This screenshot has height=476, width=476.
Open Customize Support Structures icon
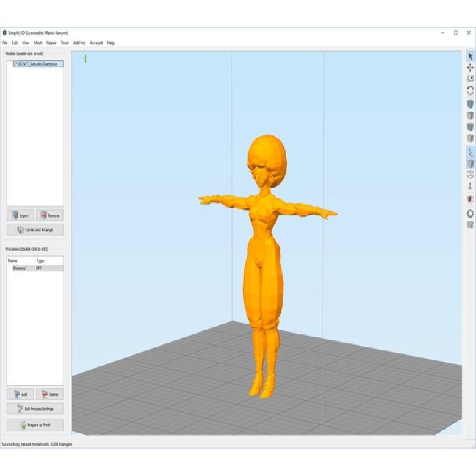click(x=470, y=225)
